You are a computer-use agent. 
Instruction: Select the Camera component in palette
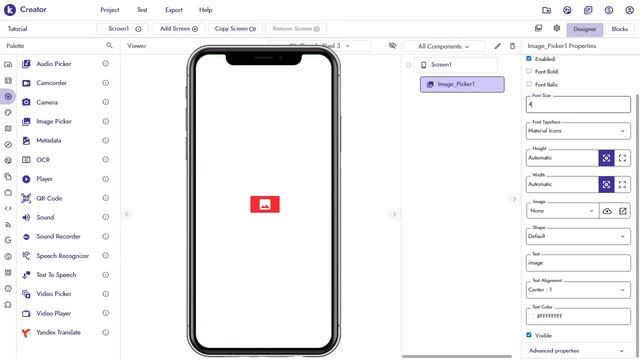point(47,102)
